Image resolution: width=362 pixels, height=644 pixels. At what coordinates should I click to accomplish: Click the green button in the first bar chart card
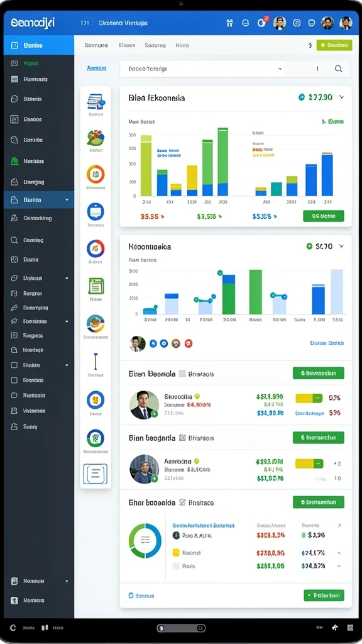pos(324,216)
